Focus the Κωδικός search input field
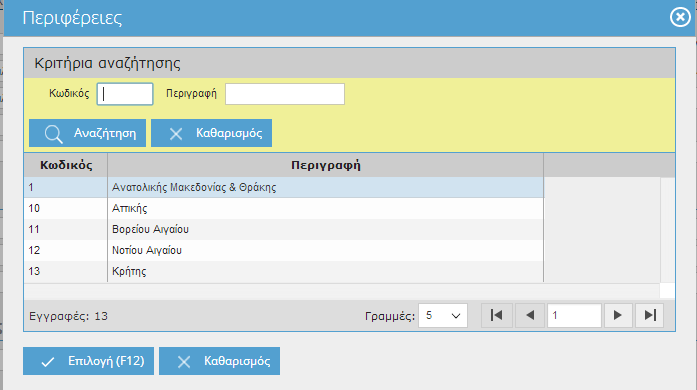697x390 pixels. click(x=125, y=94)
